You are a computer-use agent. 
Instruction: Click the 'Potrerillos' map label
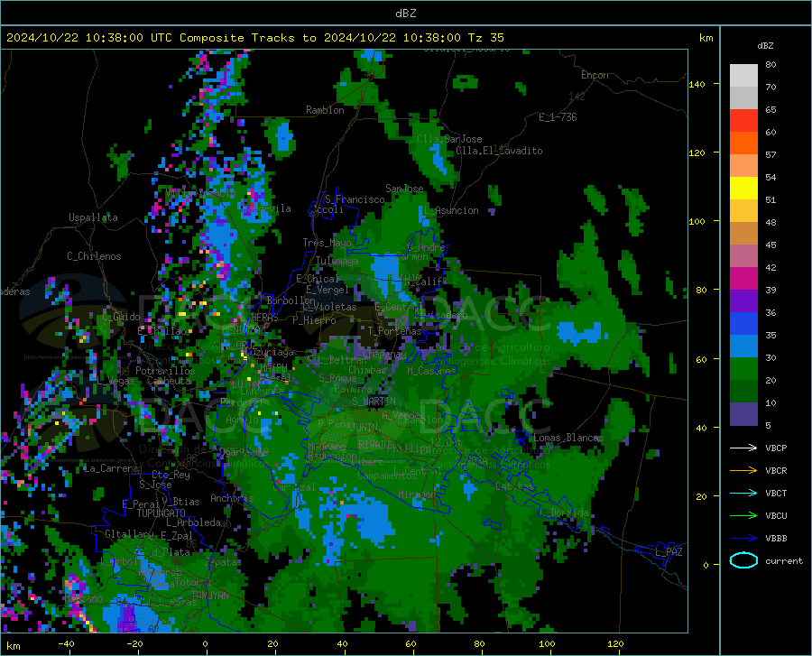coord(165,371)
